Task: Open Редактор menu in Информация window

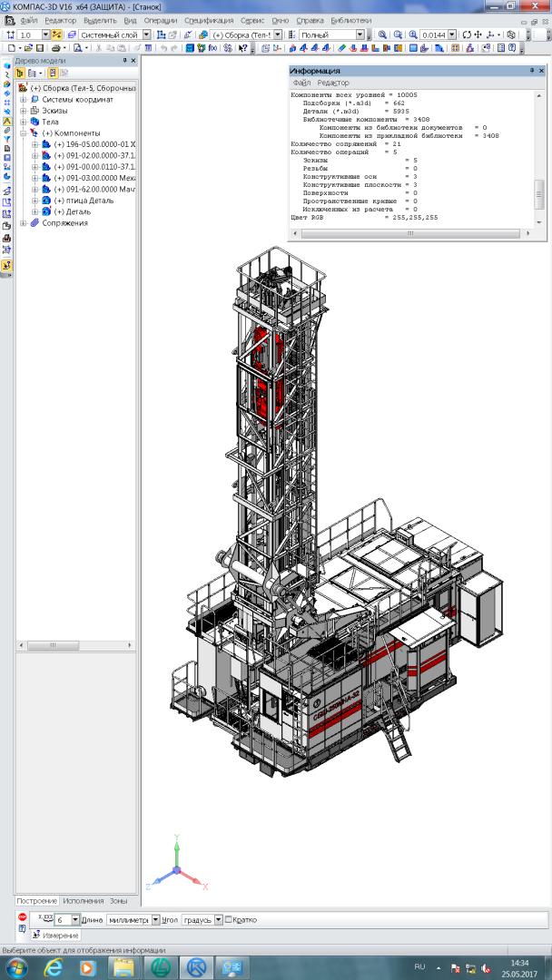Action: (x=333, y=83)
